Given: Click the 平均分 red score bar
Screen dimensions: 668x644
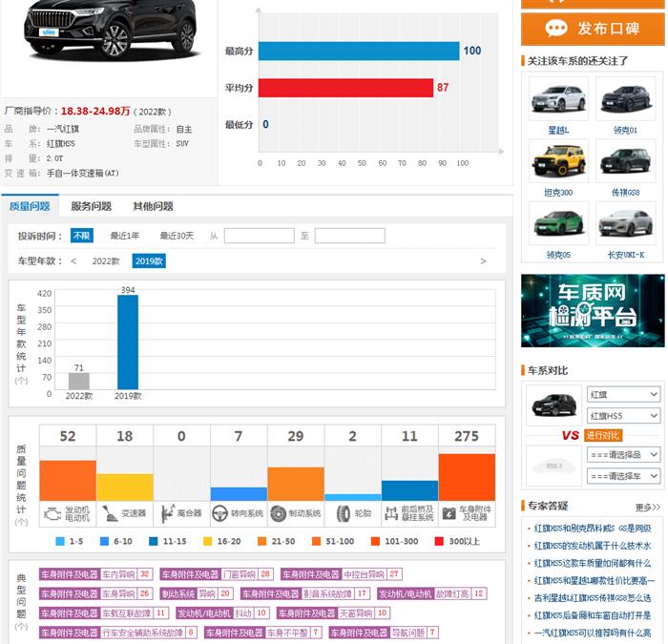Looking at the screenshot, I should coord(345,88).
